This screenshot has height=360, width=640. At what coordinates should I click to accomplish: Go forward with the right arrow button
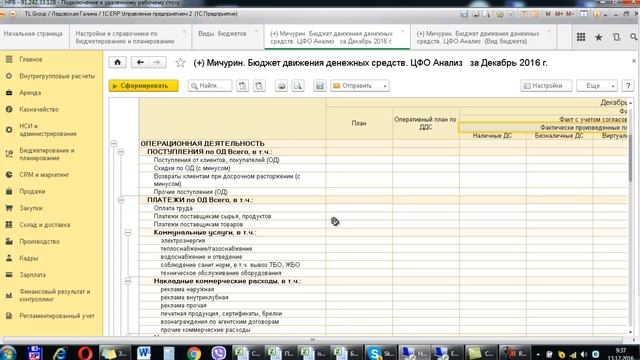157,62
